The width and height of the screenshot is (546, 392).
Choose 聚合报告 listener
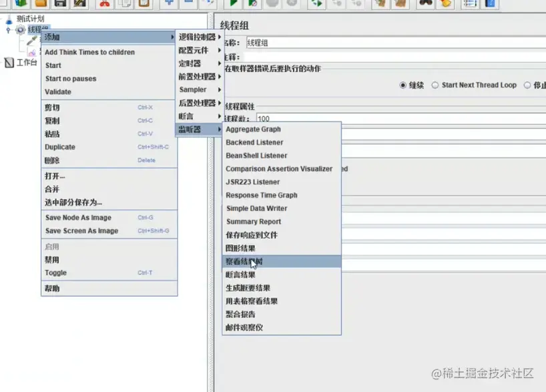click(x=282, y=315)
